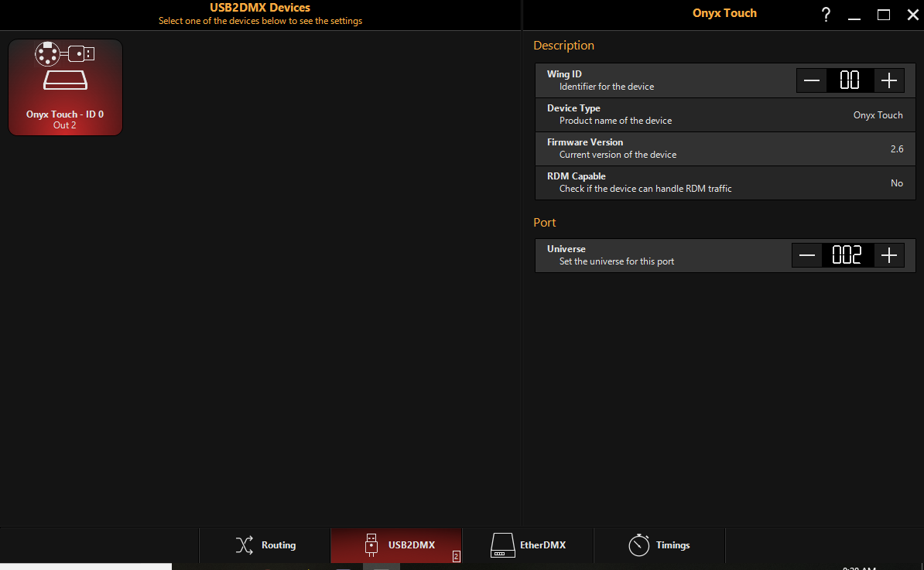Click the EtherDMX network box icon

tap(503, 545)
